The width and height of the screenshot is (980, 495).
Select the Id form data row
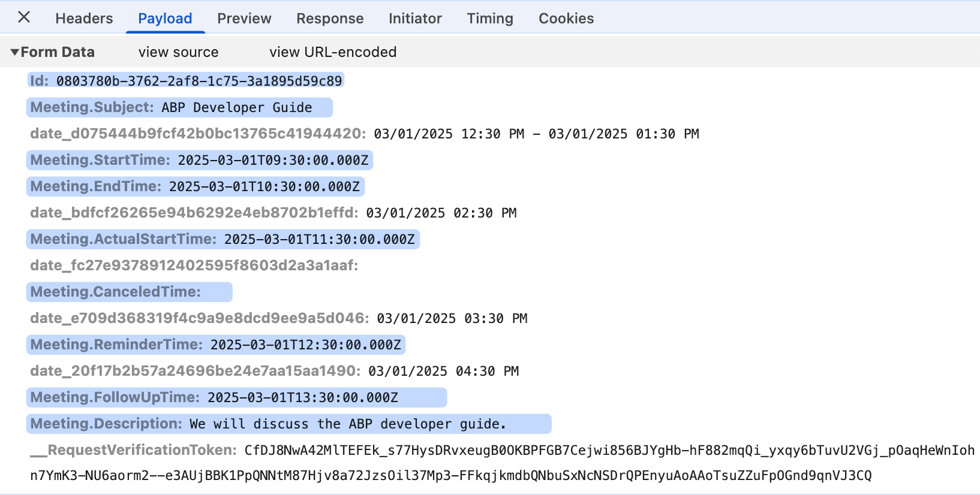click(186, 81)
